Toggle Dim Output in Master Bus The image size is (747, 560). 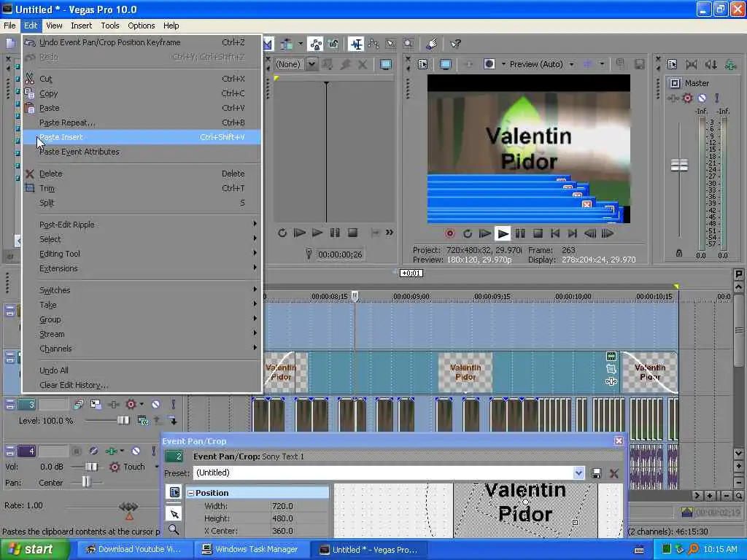711,64
